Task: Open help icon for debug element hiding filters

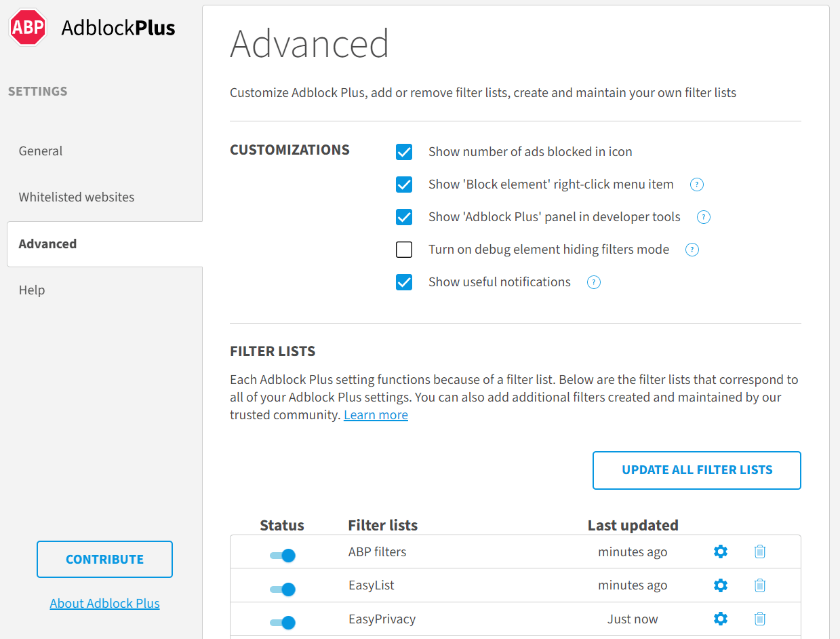Action: point(692,250)
